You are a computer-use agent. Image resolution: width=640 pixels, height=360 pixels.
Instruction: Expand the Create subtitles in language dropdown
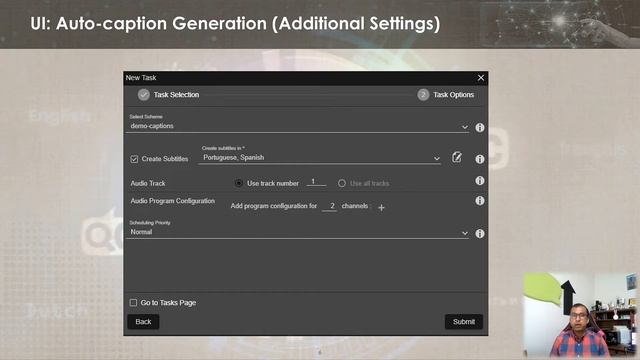tap(320, 158)
